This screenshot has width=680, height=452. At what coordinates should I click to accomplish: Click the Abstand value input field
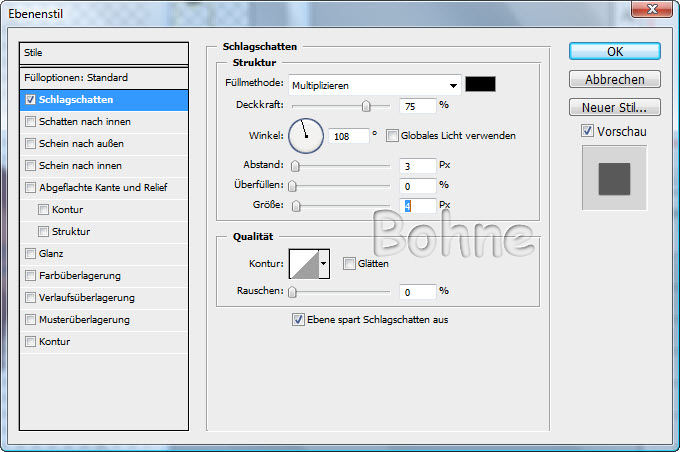click(x=416, y=165)
